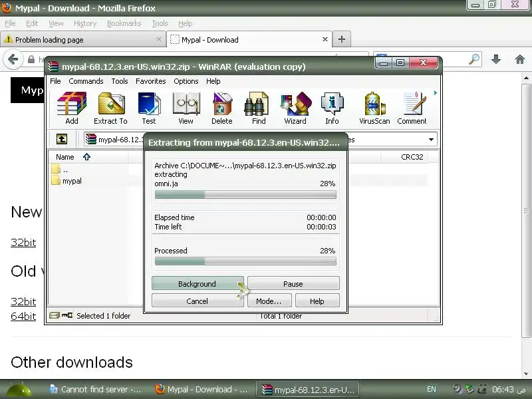This screenshot has height=399, width=532.
Task: Cancel the extraction
Action: 198,301
